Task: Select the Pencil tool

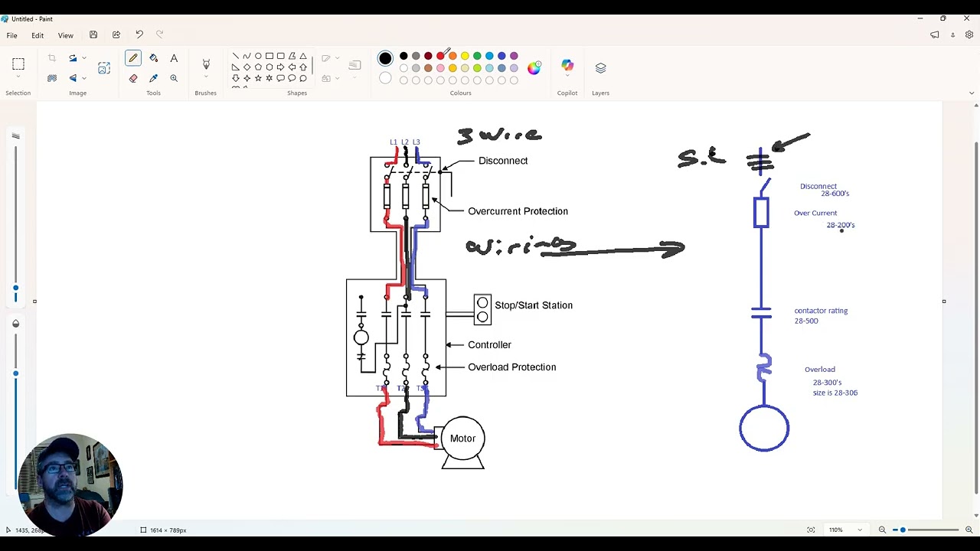Action: click(x=133, y=58)
